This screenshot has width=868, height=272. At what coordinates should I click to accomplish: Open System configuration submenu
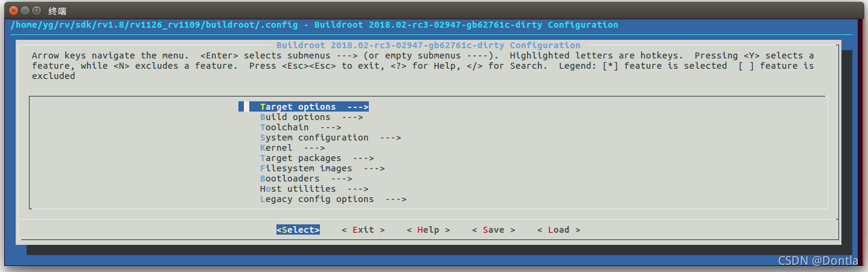[330, 138]
